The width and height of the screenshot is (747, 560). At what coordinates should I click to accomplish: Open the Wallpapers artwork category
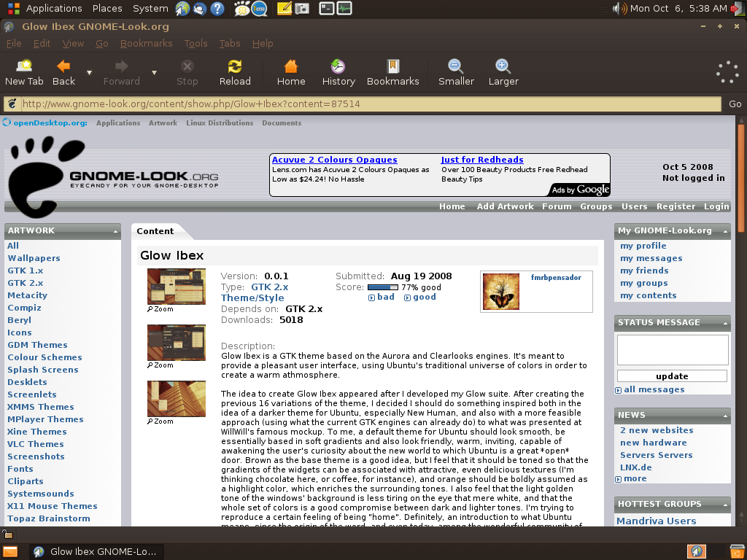[x=34, y=258]
